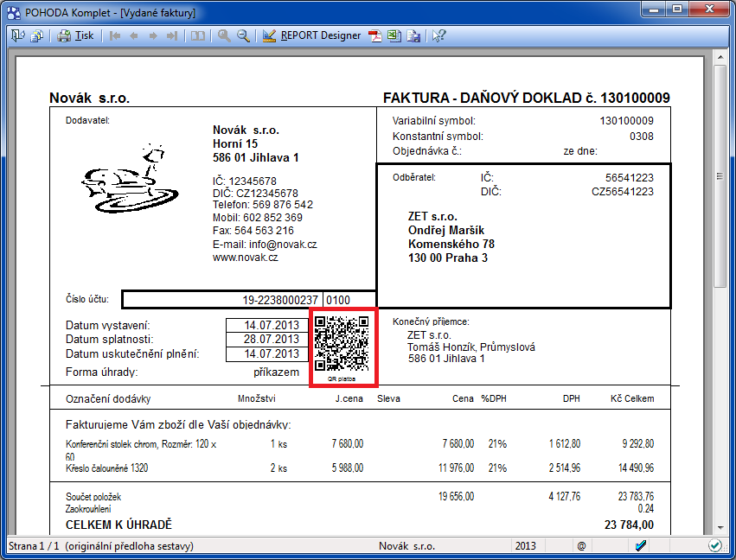736x560 pixels.
Task: Click the zoom in magnifier icon
Action: pos(224,35)
